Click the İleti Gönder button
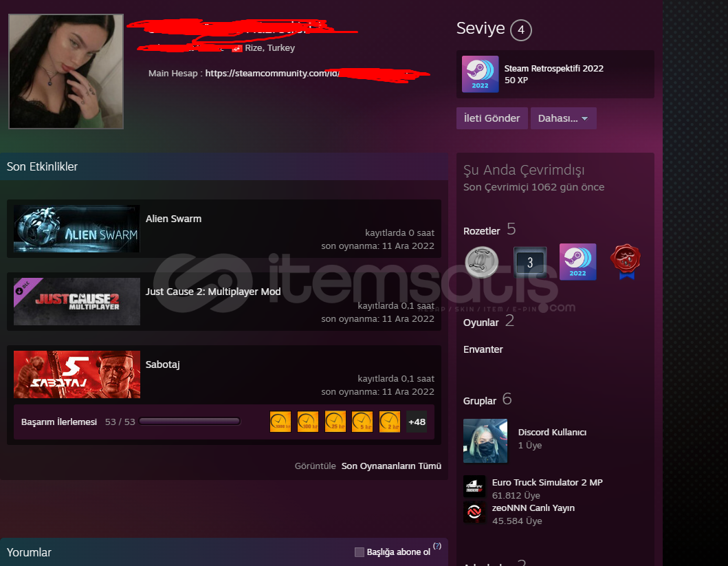728x566 pixels. tap(492, 118)
